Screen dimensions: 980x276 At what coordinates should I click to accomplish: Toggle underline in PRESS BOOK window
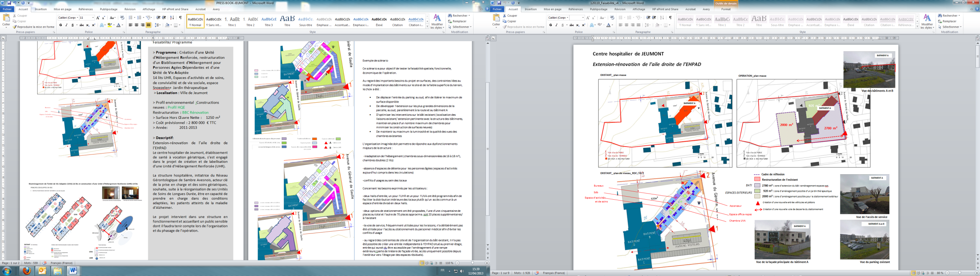pyautogui.click(x=73, y=25)
